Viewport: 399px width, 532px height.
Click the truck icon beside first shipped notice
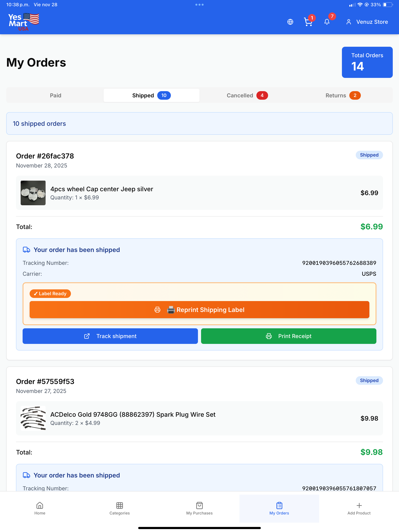pyautogui.click(x=26, y=250)
